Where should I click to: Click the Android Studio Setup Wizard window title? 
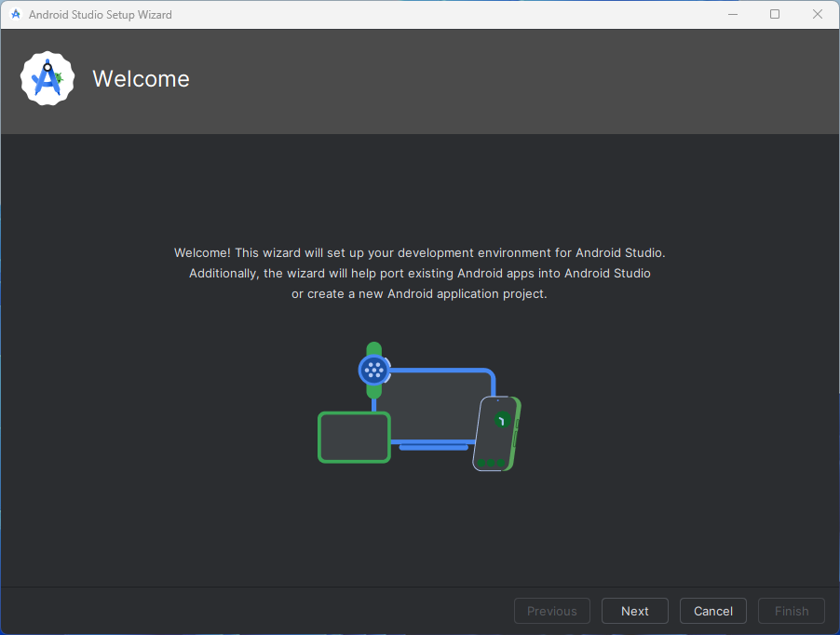(100, 15)
